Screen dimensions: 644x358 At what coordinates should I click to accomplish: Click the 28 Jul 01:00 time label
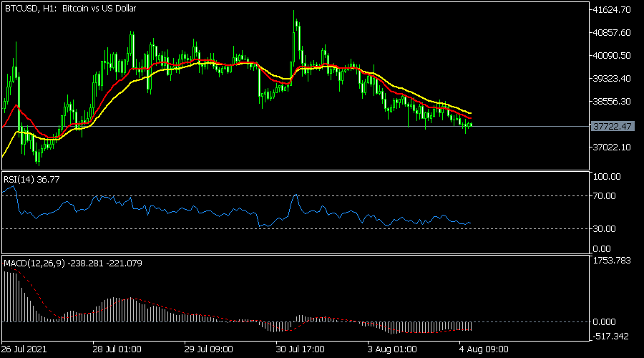[117, 349]
